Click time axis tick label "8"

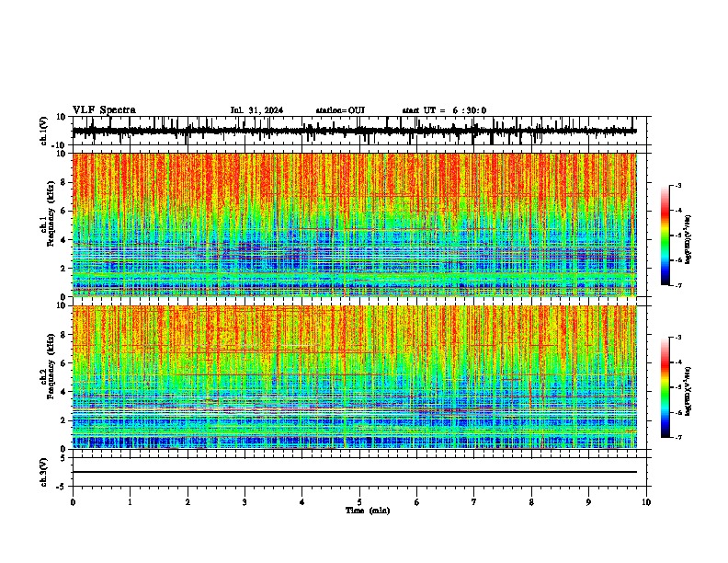coord(531,502)
